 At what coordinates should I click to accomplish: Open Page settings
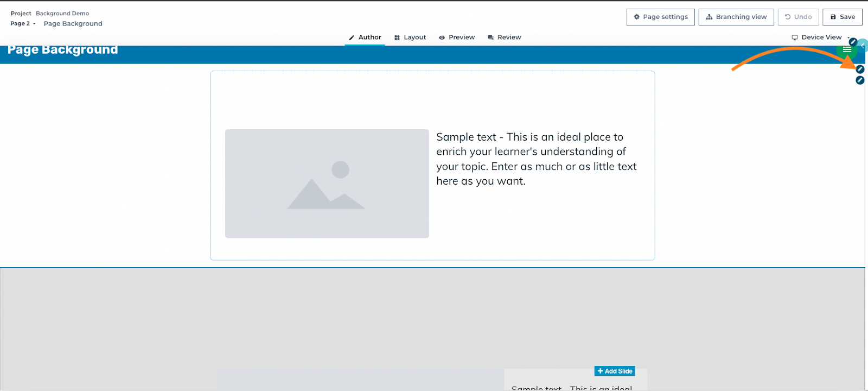tap(660, 17)
